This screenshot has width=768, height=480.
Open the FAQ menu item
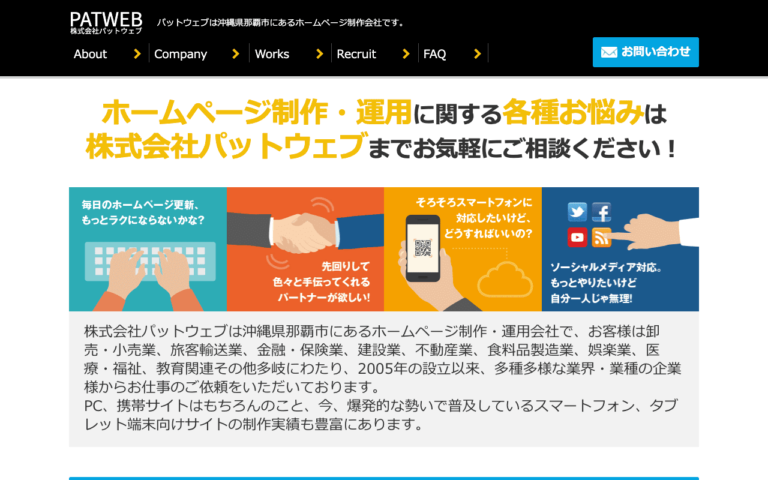[434, 54]
